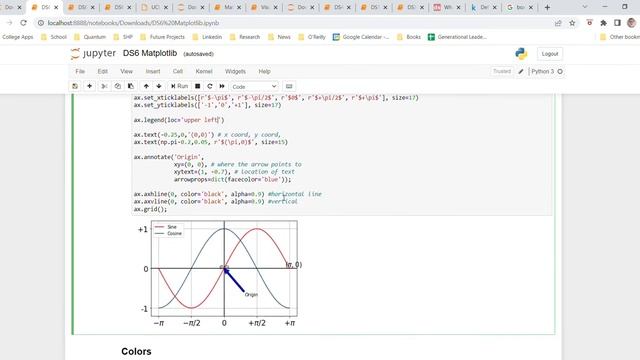
Task: Open the browser profile avatar
Action: click(631, 23)
